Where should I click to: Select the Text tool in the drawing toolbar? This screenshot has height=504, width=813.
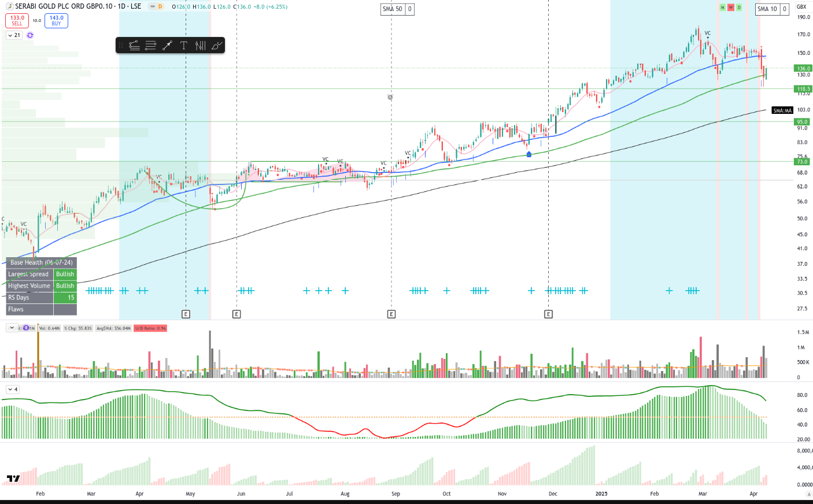coord(183,46)
